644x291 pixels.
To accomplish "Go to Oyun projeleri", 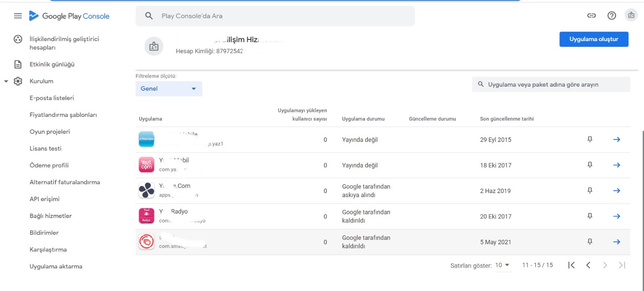I will point(50,132).
